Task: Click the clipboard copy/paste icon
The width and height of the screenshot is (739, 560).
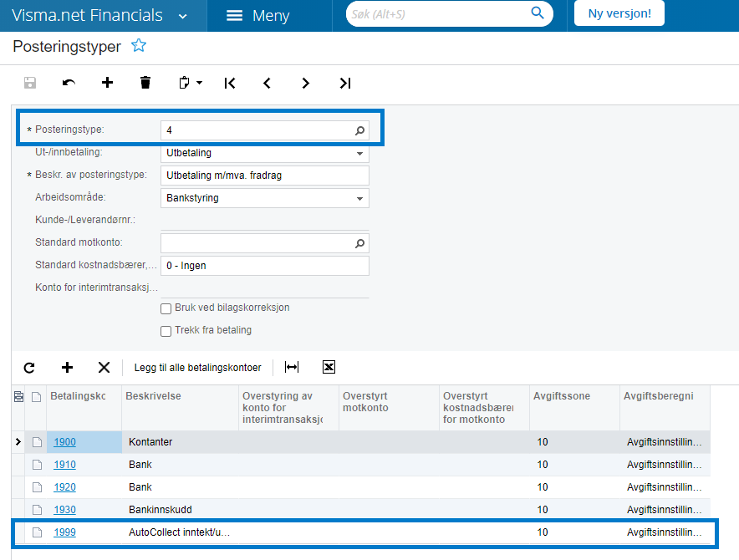Action: pyautogui.click(x=184, y=83)
